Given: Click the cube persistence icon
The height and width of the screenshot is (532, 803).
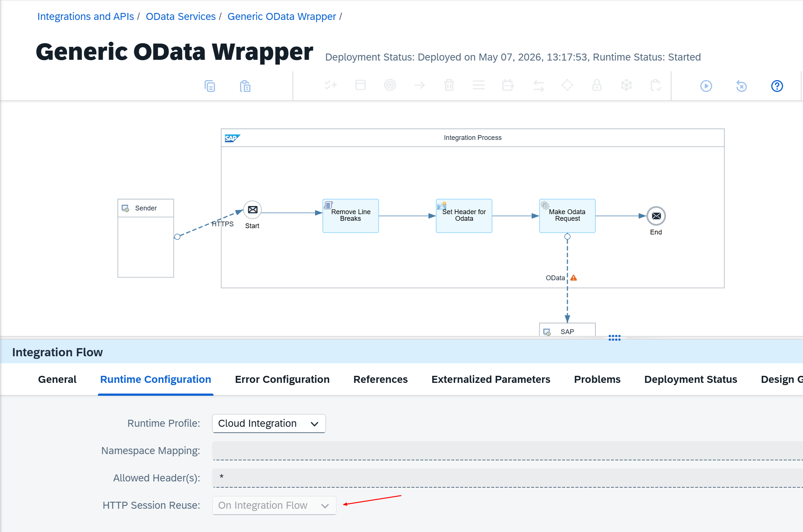Looking at the screenshot, I should (626, 85).
